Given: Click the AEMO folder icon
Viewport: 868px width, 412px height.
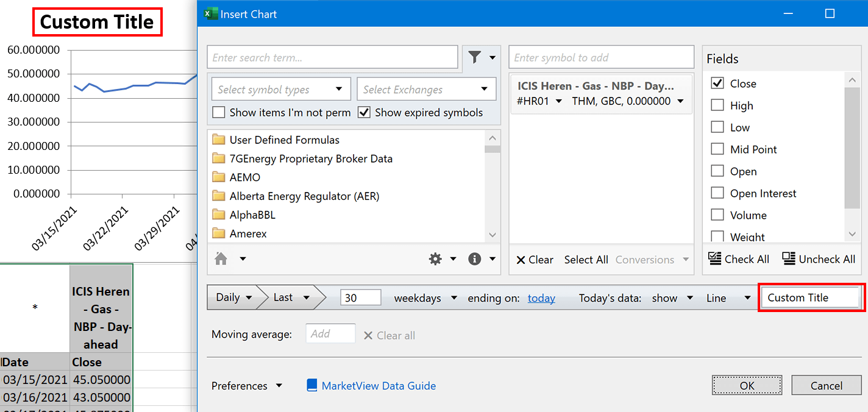Looking at the screenshot, I should pyautogui.click(x=219, y=177).
